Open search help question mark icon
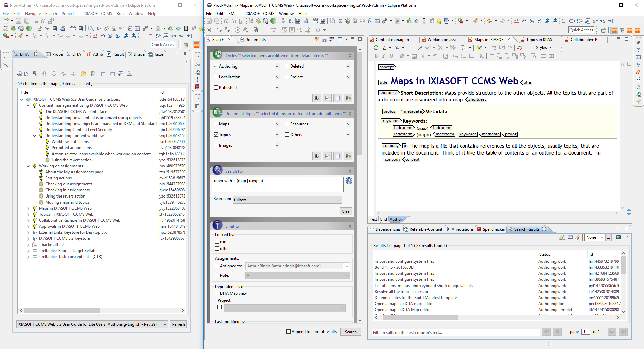This screenshot has height=349, width=644. click(x=349, y=181)
